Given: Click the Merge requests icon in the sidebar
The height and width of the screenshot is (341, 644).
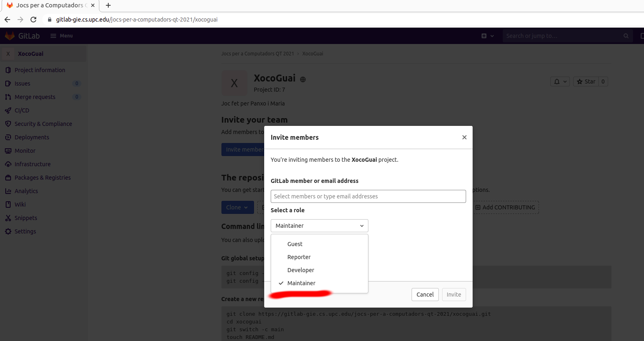Looking at the screenshot, I should (x=8, y=97).
